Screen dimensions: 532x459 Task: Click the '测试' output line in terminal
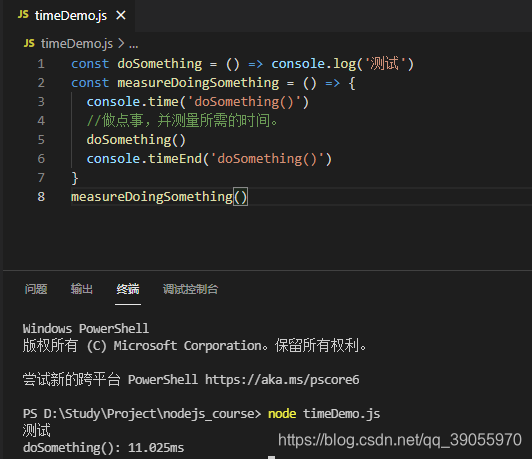[37, 431]
